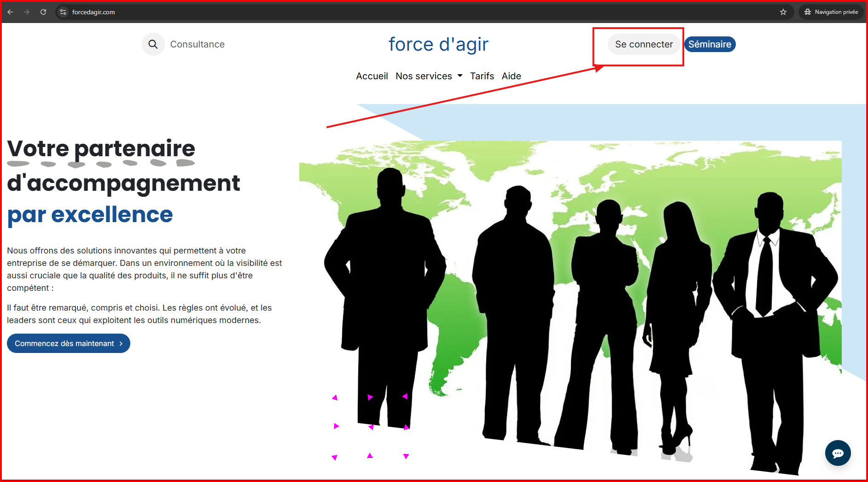Go to the Accueil menu item
This screenshot has width=868, height=482.
[x=372, y=76]
